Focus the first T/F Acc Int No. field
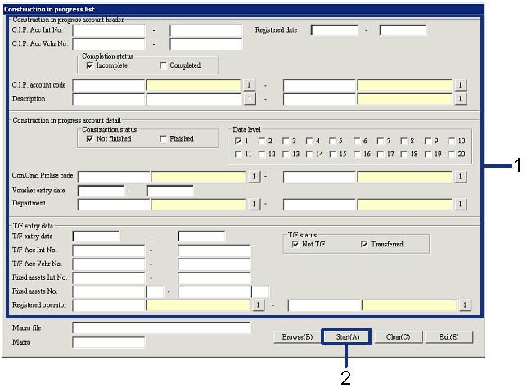 (x=109, y=250)
